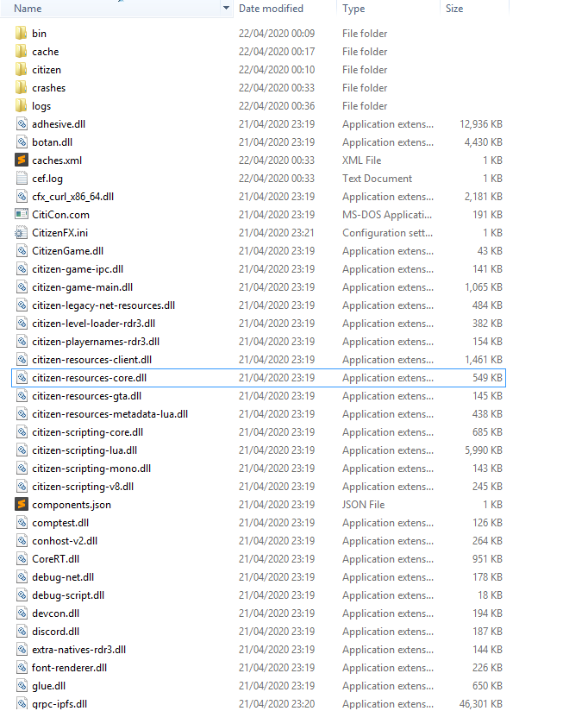Image resolution: width=588 pixels, height=711 pixels.
Task: Click the 46,301 KB size value
Action: (480, 704)
